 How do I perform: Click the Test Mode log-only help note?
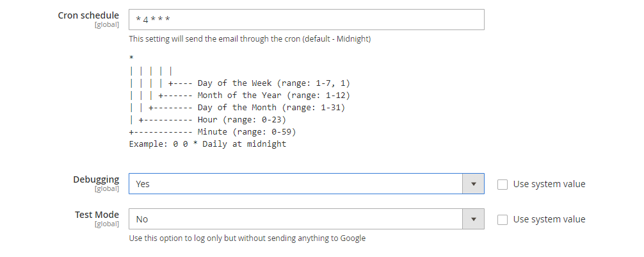coord(247,238)
